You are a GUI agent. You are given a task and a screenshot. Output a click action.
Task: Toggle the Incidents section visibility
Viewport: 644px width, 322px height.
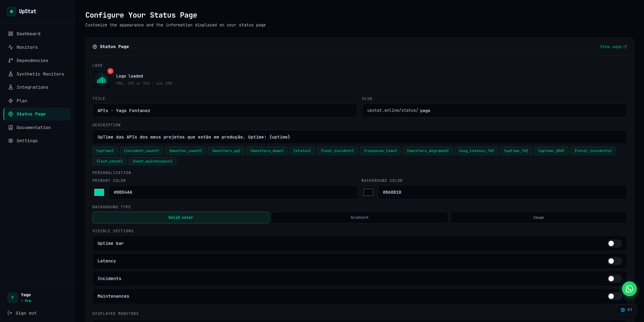point(615,279)
